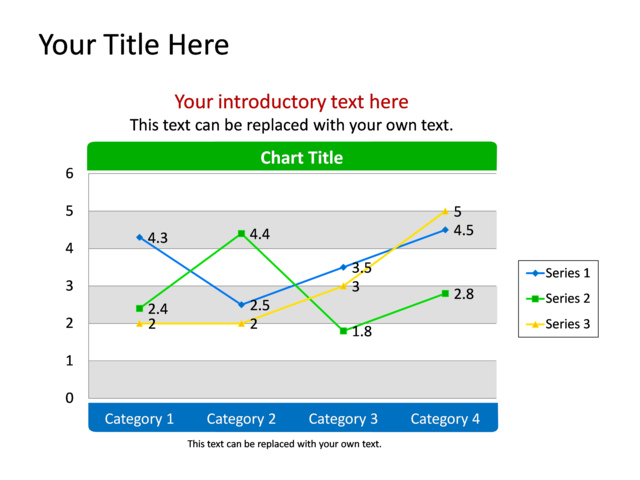Click Series 2 square marker at 4.4

(241, 233)
